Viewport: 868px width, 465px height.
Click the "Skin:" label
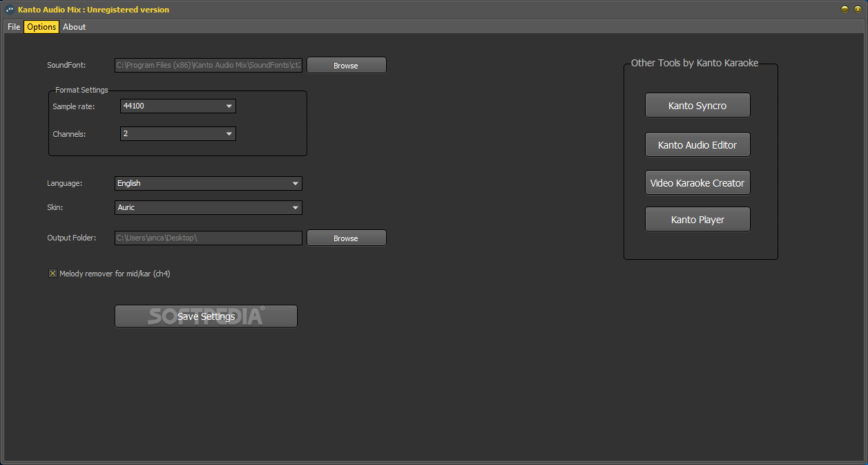coord(55,207)
